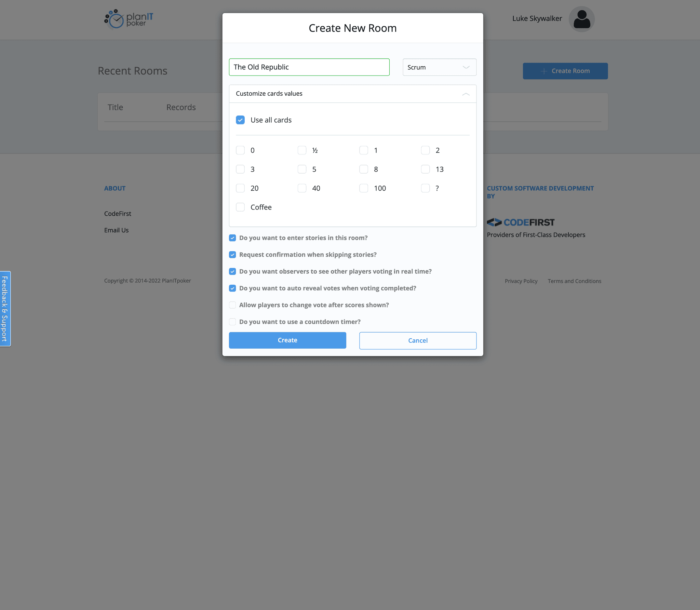Click the Terms and Conditions link
700x610 pixels.
pyautogui.click(x=575, y=280)
